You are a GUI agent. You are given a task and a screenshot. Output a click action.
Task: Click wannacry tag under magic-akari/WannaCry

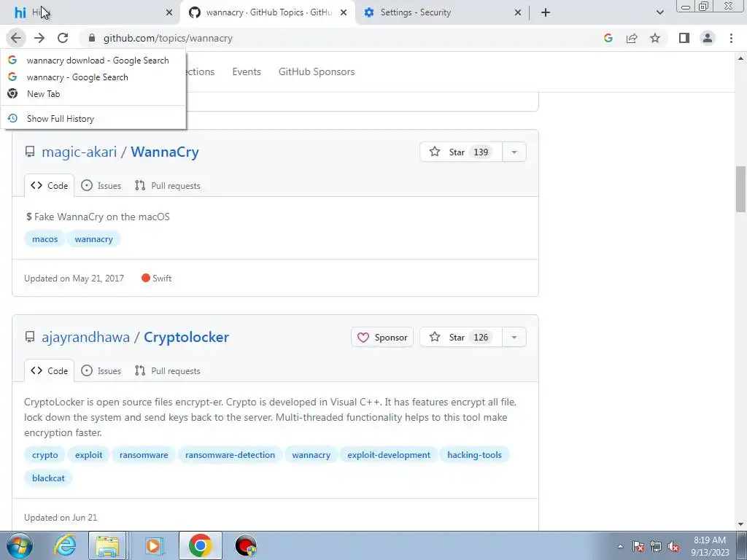pos(94,239)
